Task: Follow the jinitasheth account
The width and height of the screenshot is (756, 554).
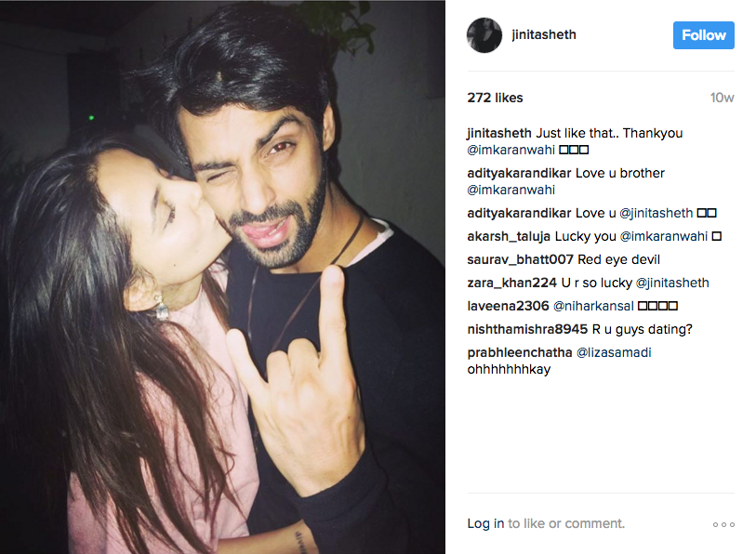Action: pos(703,35)
